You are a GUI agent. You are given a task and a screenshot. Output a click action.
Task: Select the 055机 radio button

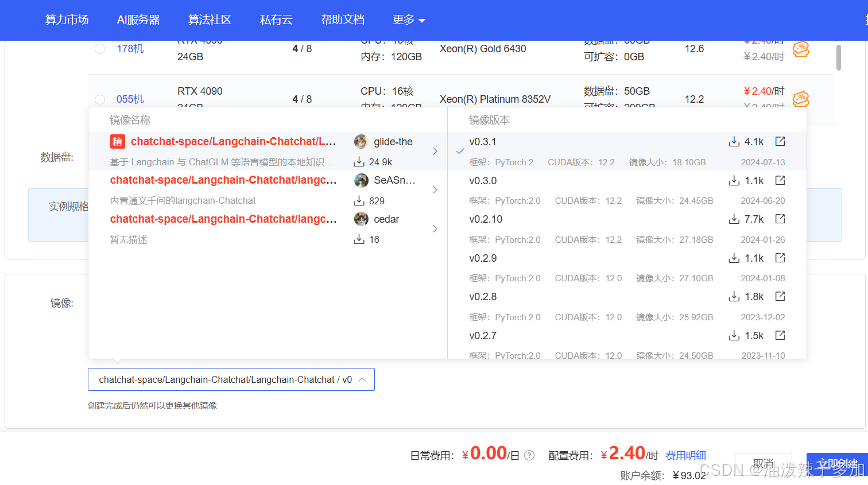click(x=100, y=99)
